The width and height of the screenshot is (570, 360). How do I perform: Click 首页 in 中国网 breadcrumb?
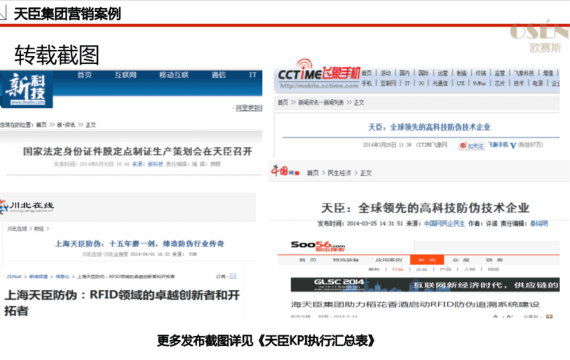pos(313,173)
